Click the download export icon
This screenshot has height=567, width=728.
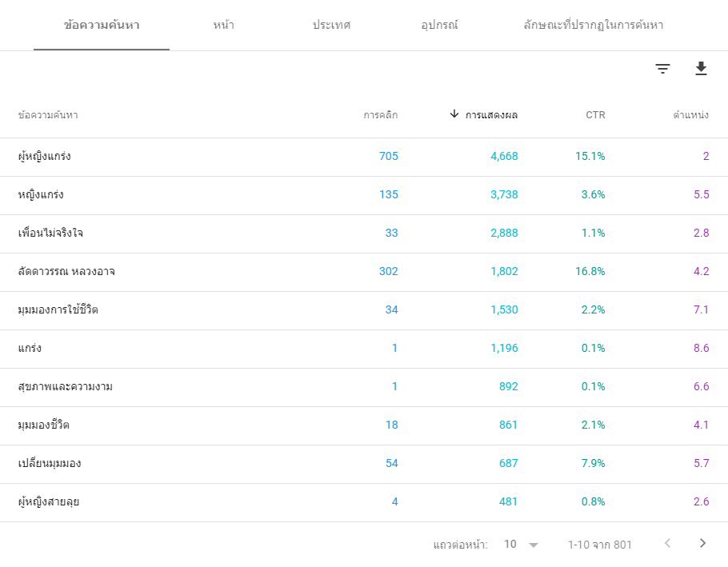[x=701, y=69]
